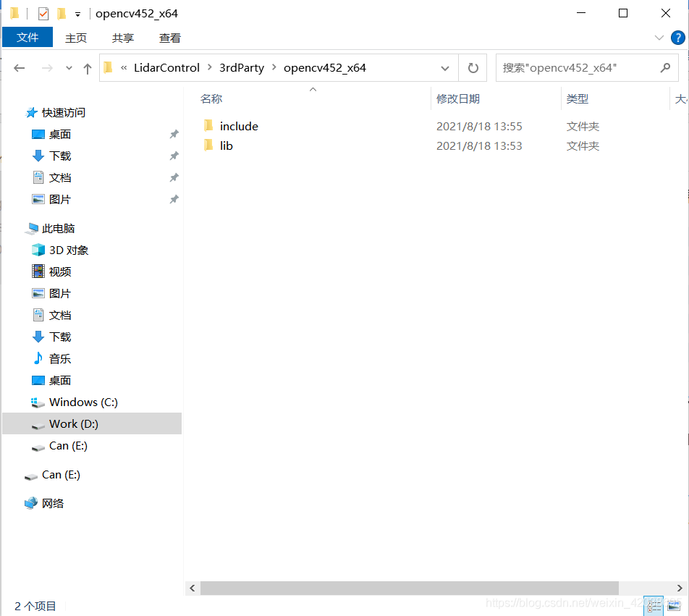The height and width of the screenshot is (616, 689).
Task: Click the lib folder date 2021/8/18 13:53
Action: [x=479, y=146]
